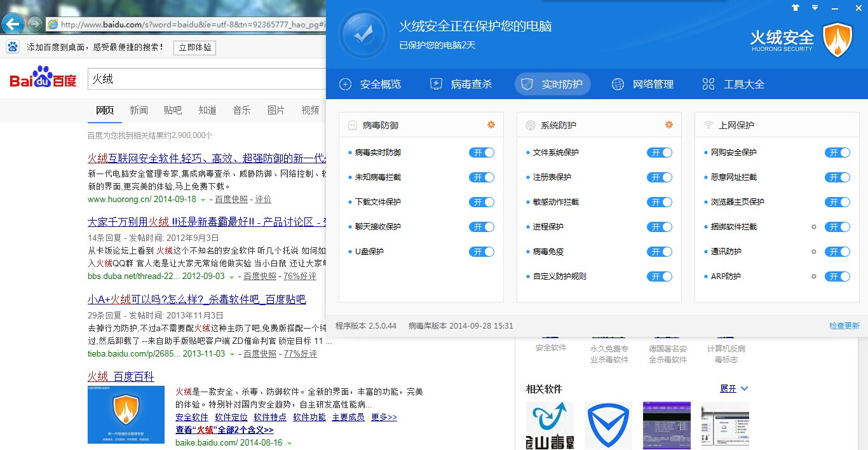Click 查看"火绒"全部2个含义>> link
The width and height of the screenshot is (868, 450).
click(x=225, y=430)
